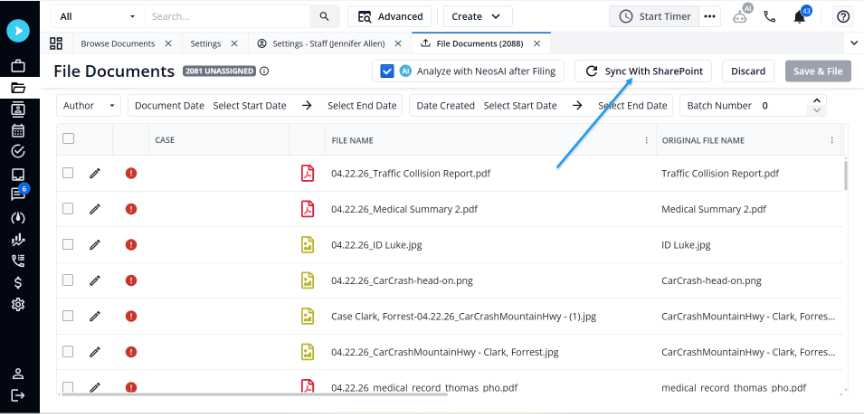The width and height of the screenshot is (864, 414).
Task: Open File Name column options menu
Action: click(x=646, y=141)
